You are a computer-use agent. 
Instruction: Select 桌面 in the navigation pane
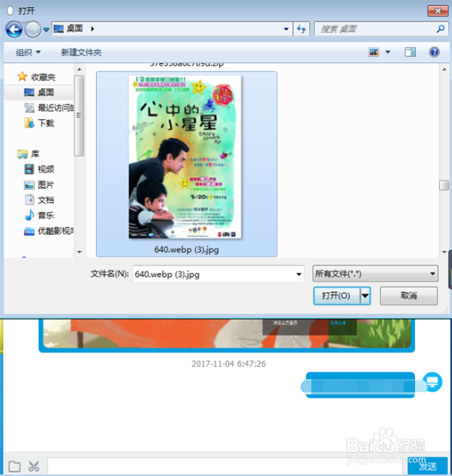coord(39,92)
